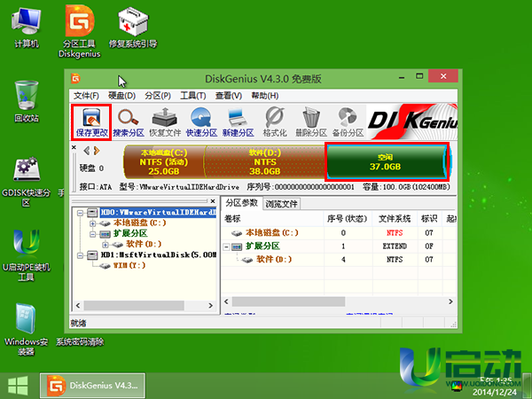The width and height of the screenshot is (532, 399).
Task: Open the GDISK快速分区 desktop icon
Action: (27, 182)
